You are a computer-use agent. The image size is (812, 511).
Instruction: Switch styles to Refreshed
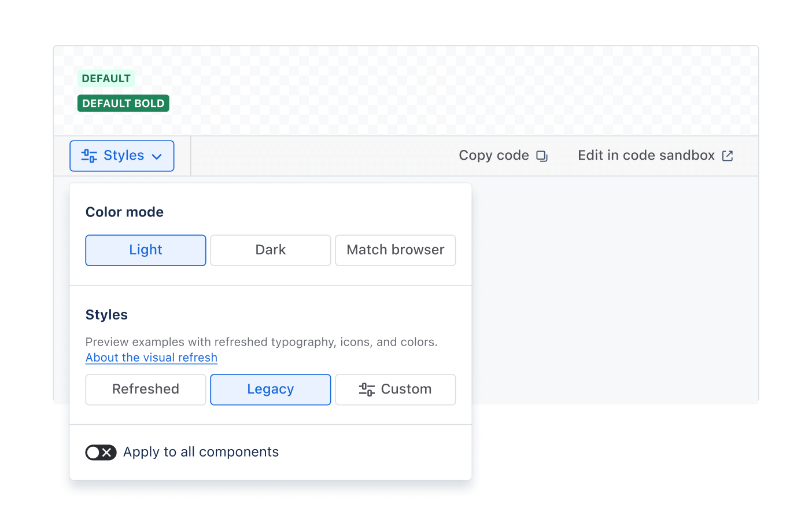pos(145,389)
